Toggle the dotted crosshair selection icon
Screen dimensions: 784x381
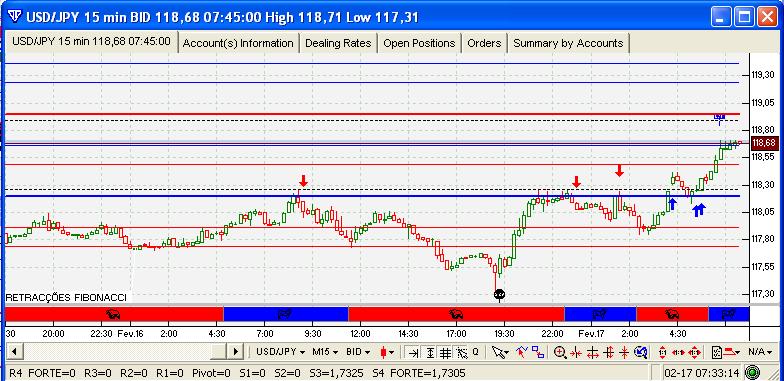click(x=461, y=352)
